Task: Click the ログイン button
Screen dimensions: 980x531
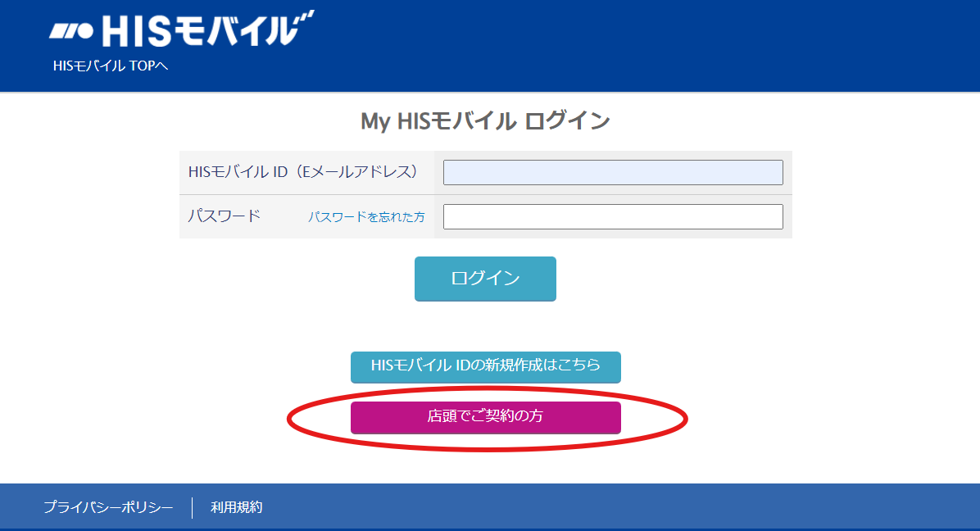Action: 485,279
